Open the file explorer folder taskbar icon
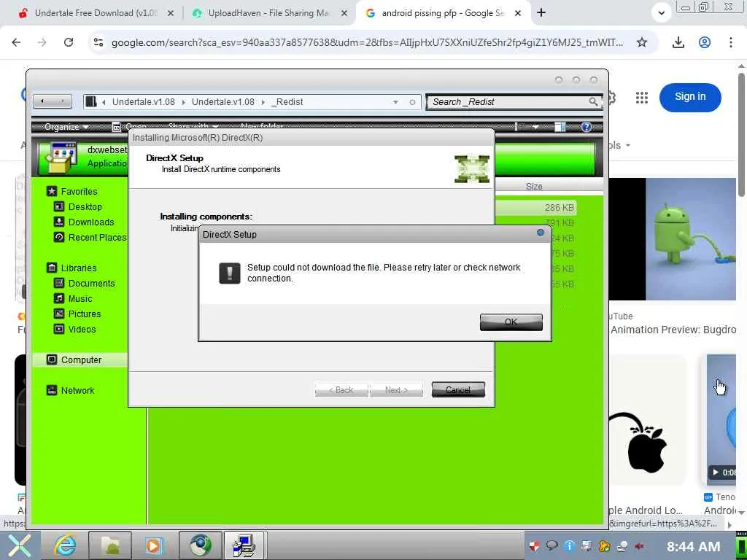747x560 pixels. [110, 545]
